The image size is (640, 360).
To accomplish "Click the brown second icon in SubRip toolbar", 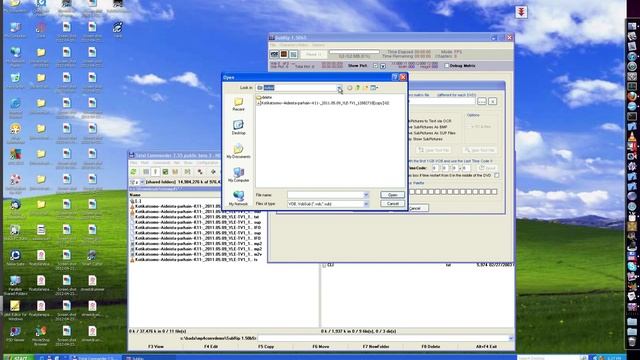I will coord(284,54).
